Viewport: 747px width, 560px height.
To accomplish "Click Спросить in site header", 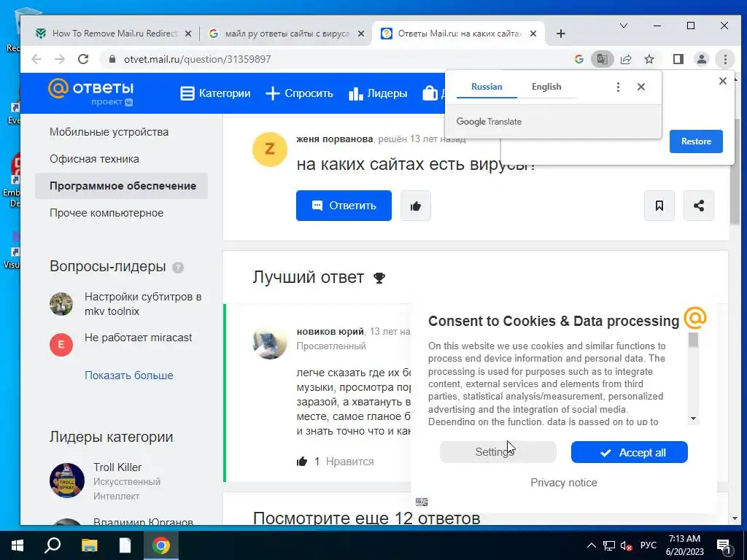I will tap(299, 93).
